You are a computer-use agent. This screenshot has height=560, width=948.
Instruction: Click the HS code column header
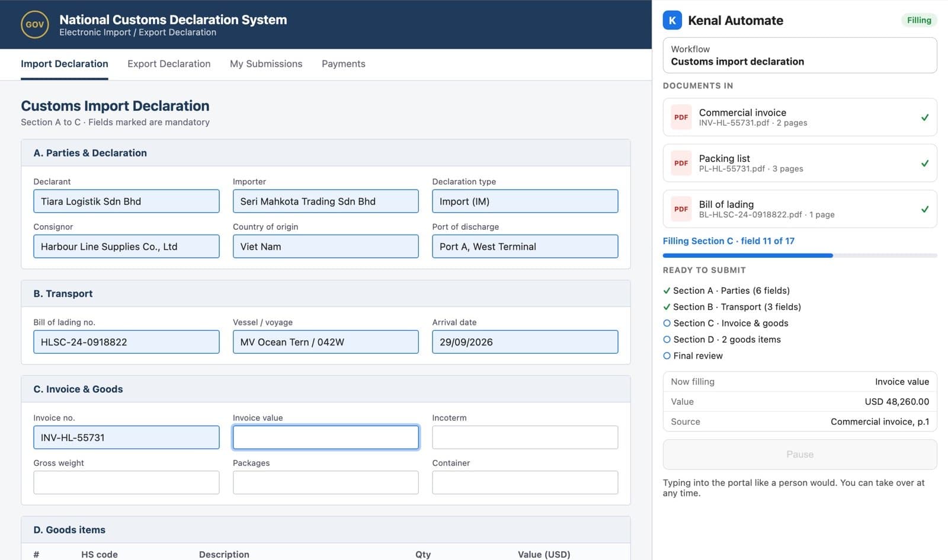click(x=100, y=555)
